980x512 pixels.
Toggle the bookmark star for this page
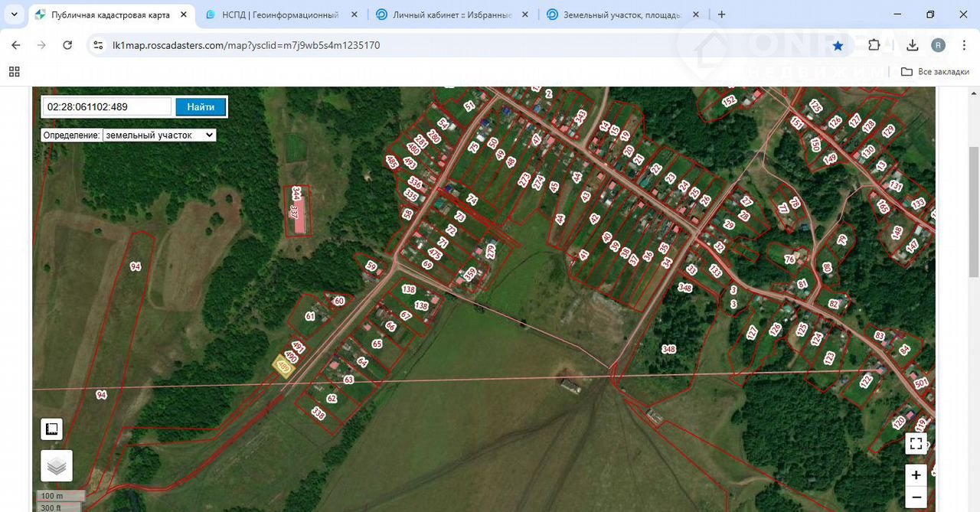(838, 45)
